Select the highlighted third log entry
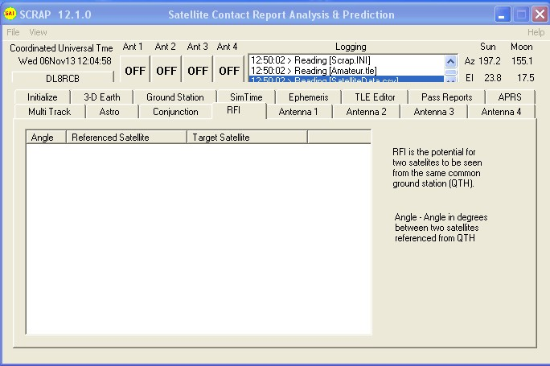550x366 pixels. click(346, 79)
